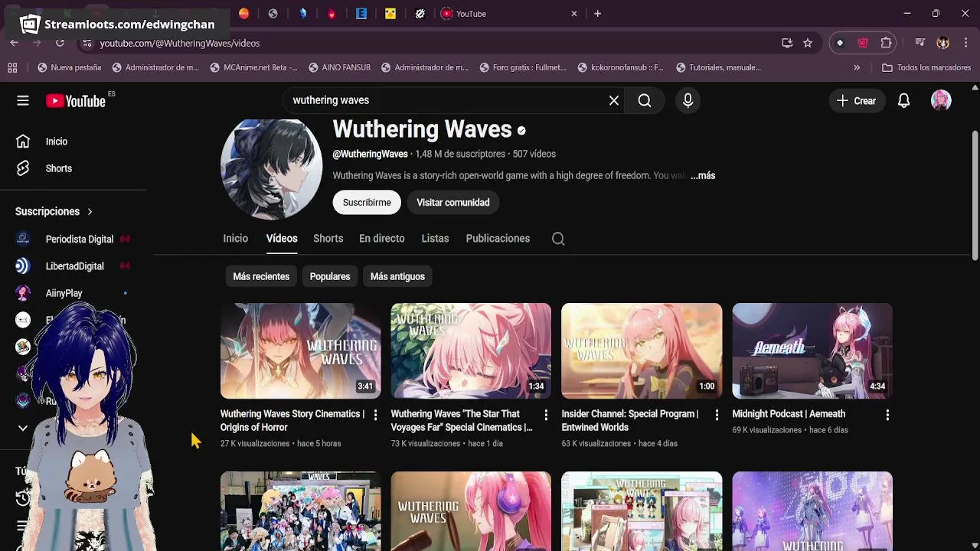Sort videos by Más recientes
Image resolution: width=980 pixels, height=551 pixels.
(x=261, y=276)
